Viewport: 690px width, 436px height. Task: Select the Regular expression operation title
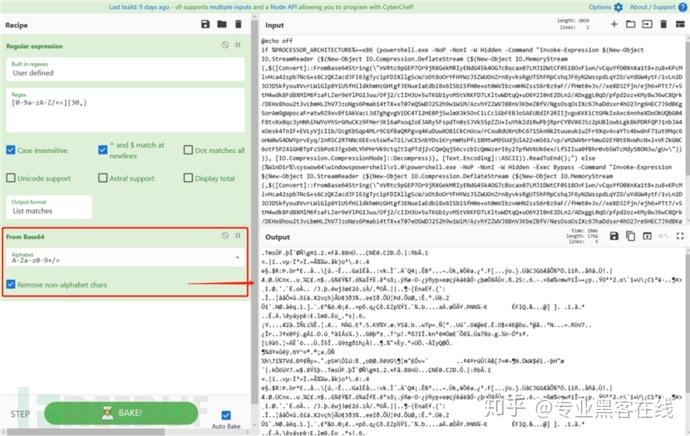(x=34, y=46)
